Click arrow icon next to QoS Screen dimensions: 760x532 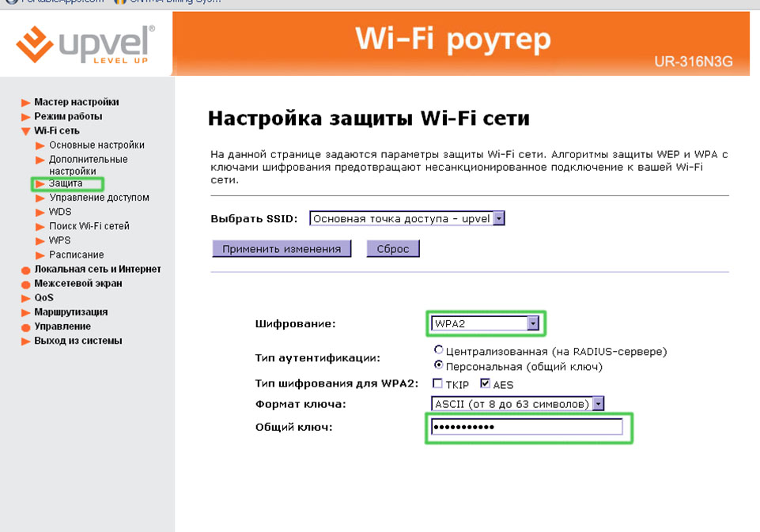click(x=26, y=298)
